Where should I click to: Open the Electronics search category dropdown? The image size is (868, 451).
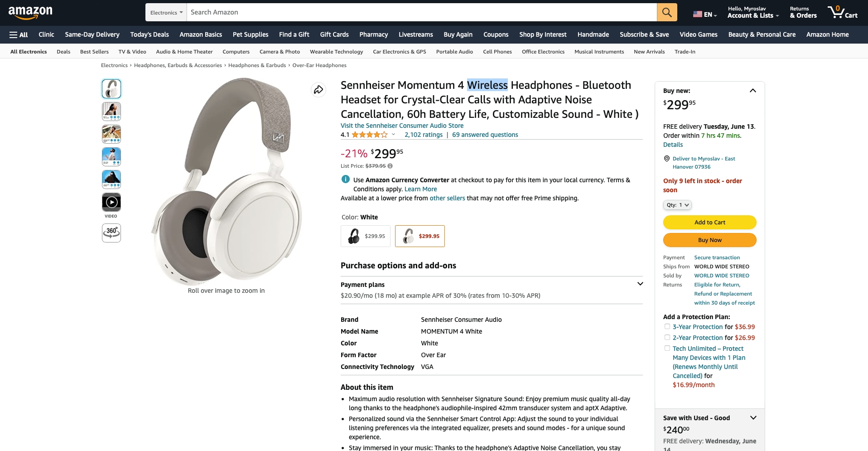166,12
